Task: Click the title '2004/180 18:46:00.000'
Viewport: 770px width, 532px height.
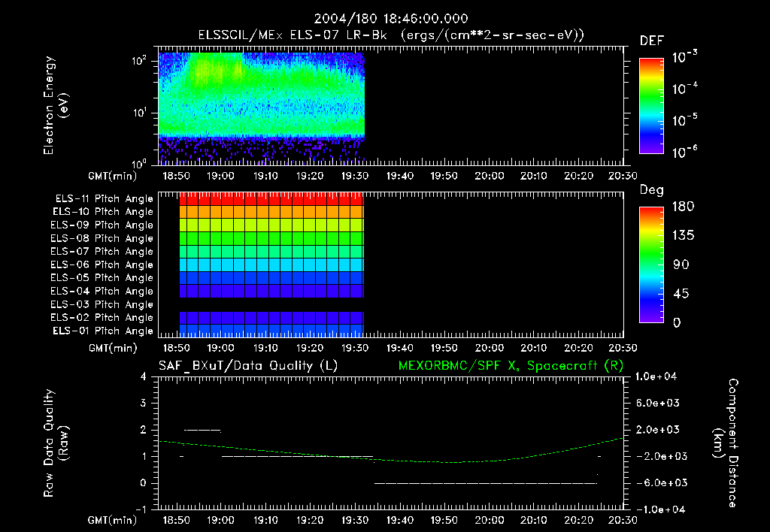Action: pos(391,19)
